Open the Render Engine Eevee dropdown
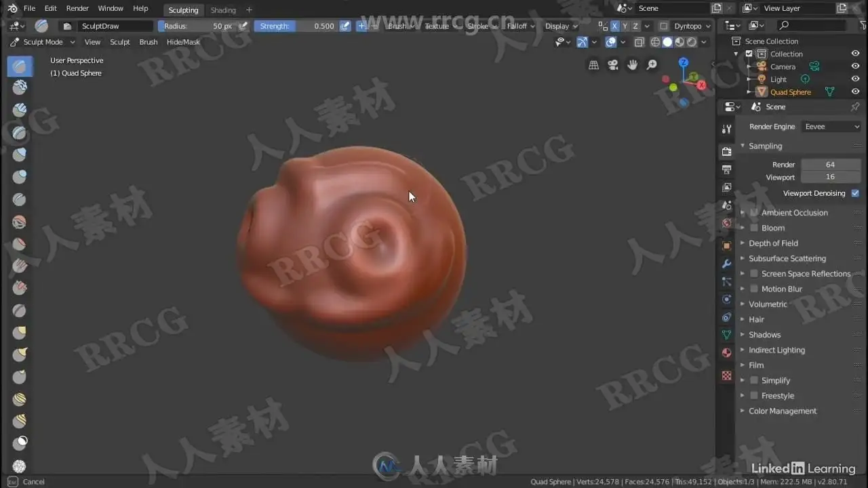Screen dimensions: 868x488 831,127
